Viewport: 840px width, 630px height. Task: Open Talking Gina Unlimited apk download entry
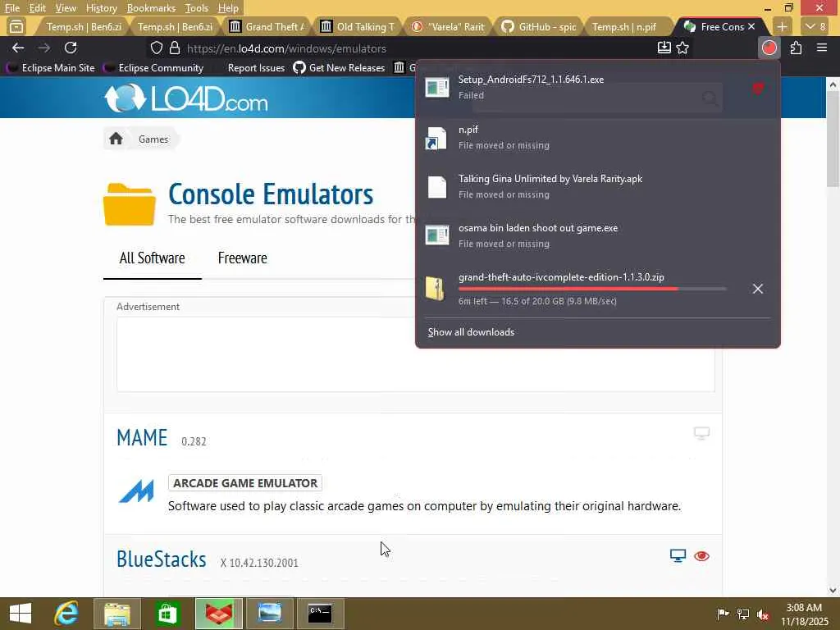coord(598,186)
